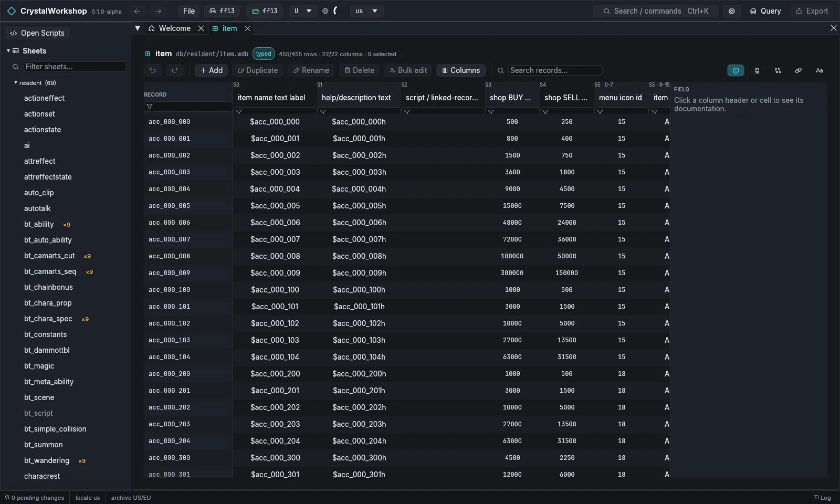Click the globe locale icon
Image resolution: width=840 pixels, height=504 pixels.
[325, 11]
